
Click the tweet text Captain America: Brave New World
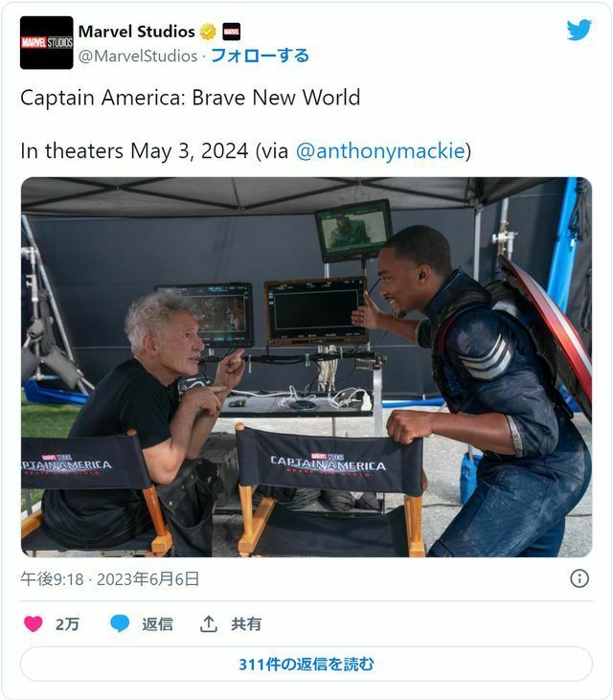tap(191, 98)
